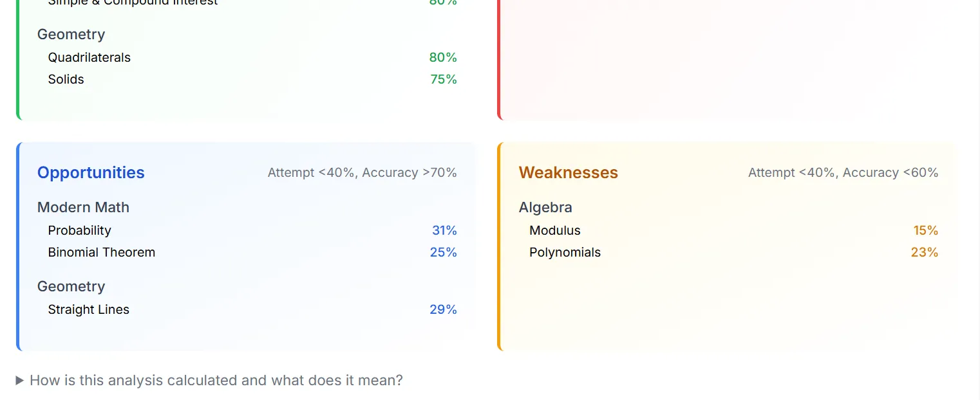Viewport: 980px width, 400px height.
Task: Click the Probability topic row
Action: coord(252,230)
